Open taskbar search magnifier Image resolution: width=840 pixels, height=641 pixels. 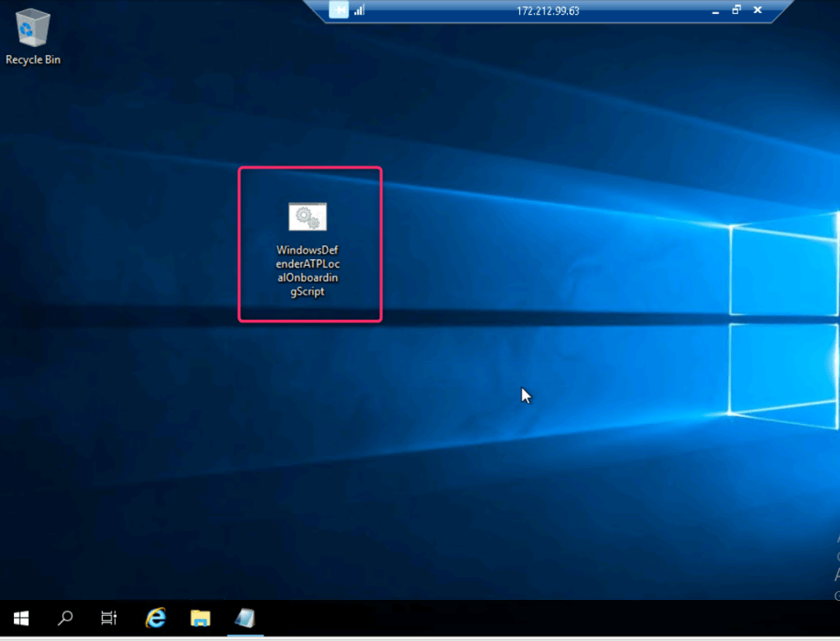pos(66,618)
